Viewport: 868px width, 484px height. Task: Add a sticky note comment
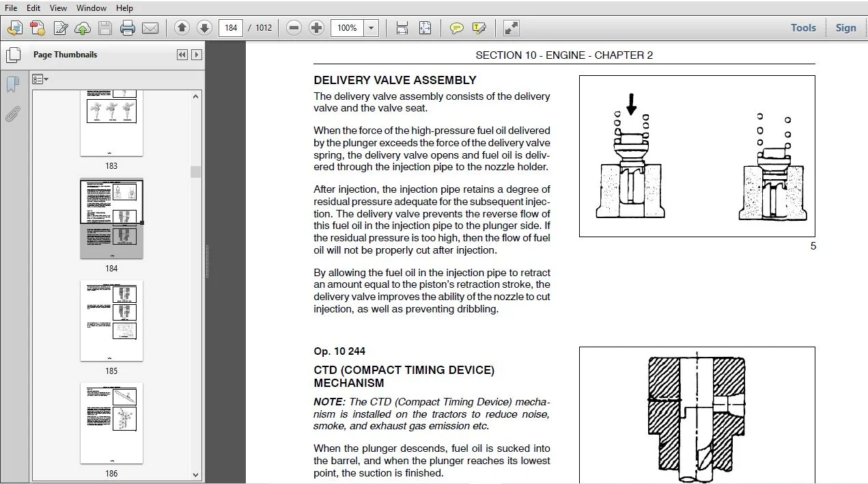457,28
